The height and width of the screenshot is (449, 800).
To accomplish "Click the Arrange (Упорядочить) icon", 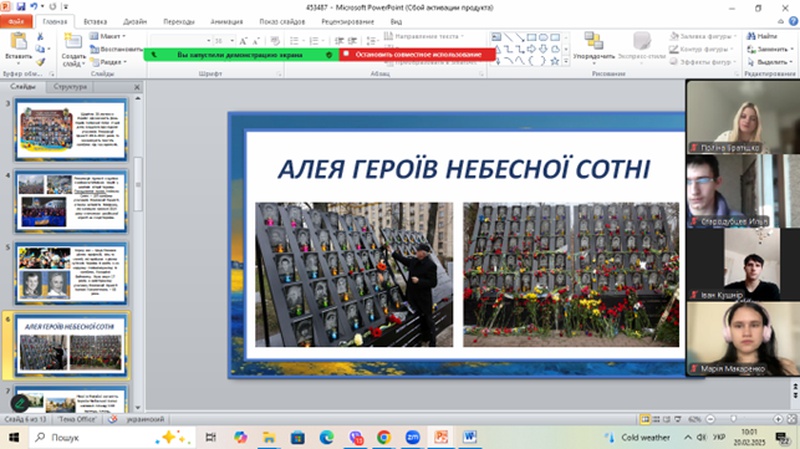I will [594, 42].
